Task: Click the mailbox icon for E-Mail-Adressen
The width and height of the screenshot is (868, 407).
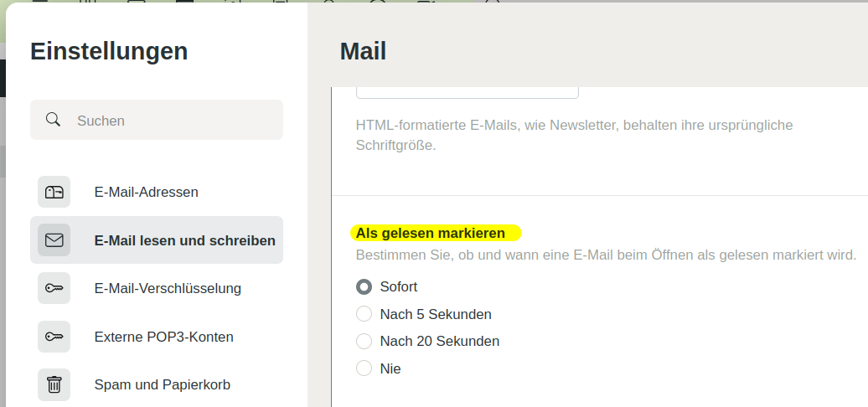Action: 54,192
